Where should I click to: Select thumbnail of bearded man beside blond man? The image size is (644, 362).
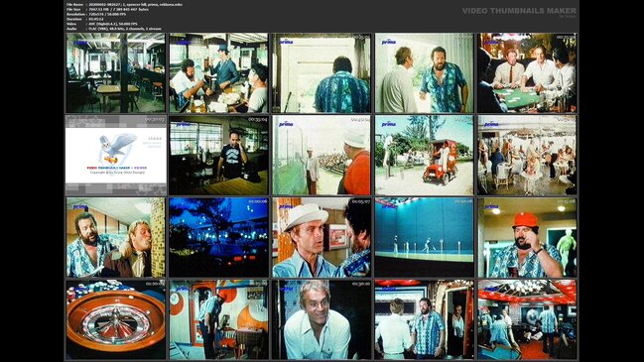[x=115, y=238]
